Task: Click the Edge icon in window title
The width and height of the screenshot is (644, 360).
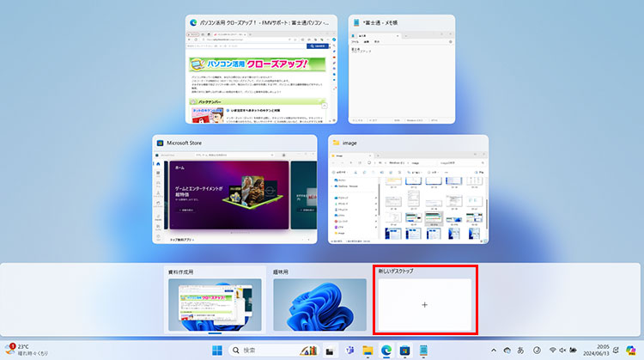Action: pos(193,22)
